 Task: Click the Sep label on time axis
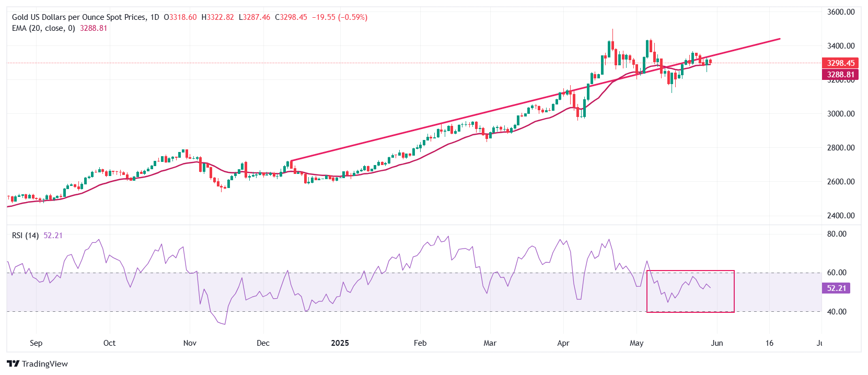pos(36,343)
